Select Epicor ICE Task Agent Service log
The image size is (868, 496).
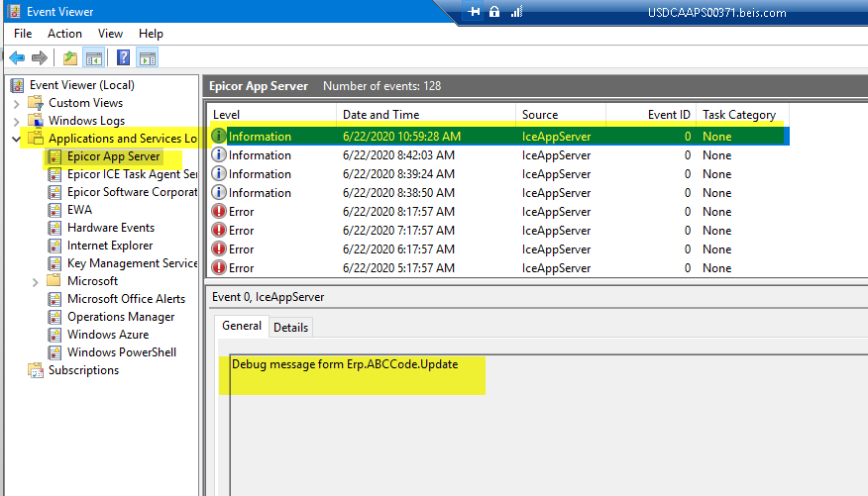(133, 174)
